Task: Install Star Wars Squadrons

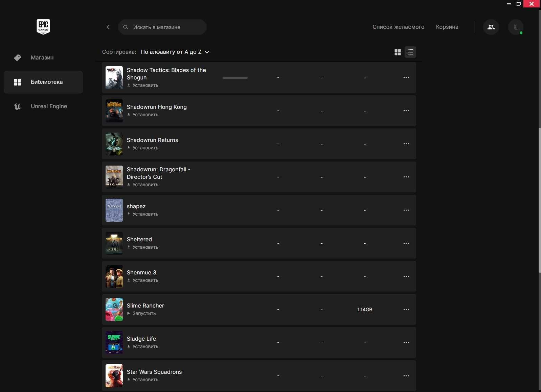Action: pos(143,380)
